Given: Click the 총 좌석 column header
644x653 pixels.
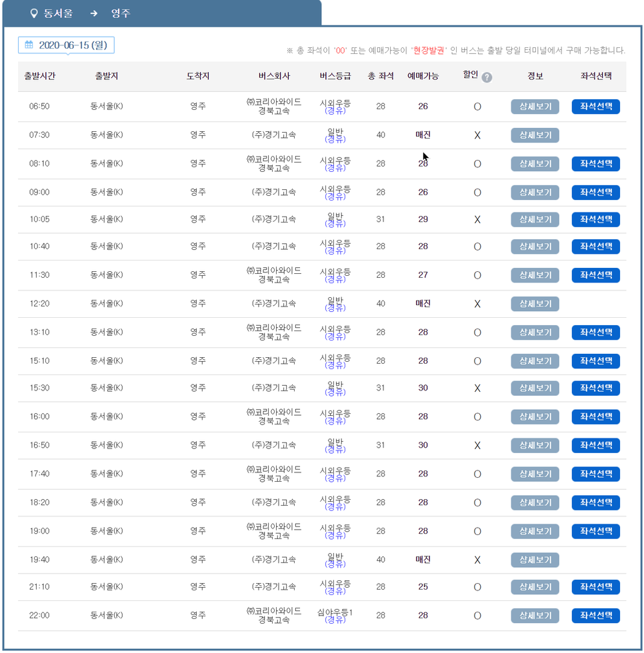Looking at the screenshot, I should coord(380,76).
